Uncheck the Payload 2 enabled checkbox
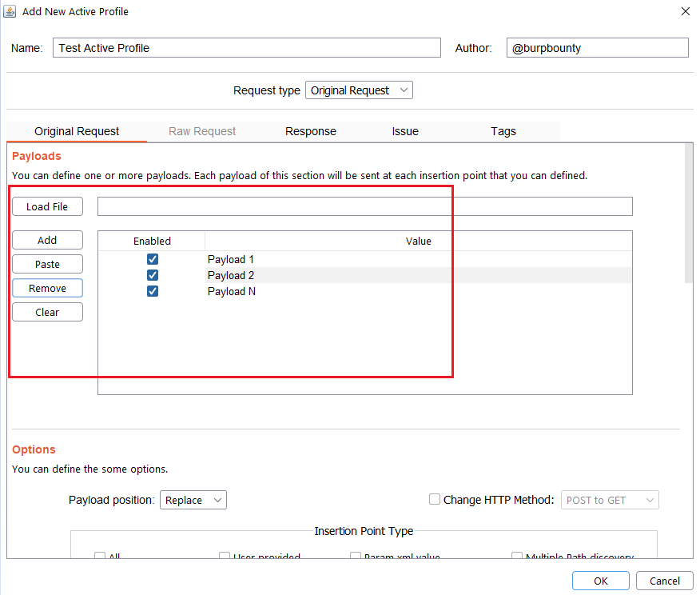 [153, 275]
